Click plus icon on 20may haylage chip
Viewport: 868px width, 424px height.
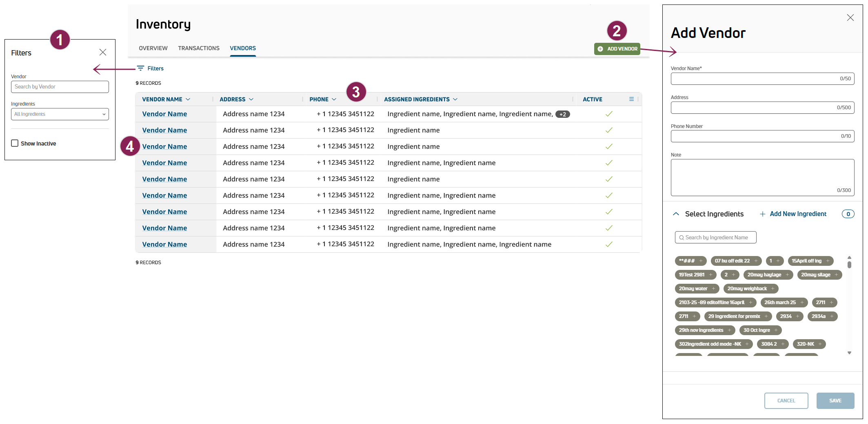click(x=787, y=275)
